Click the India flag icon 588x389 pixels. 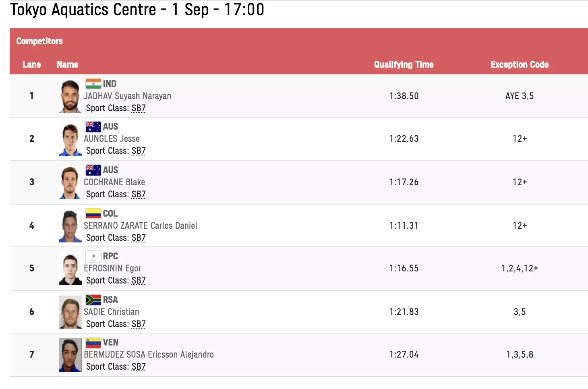coord(93,84)
